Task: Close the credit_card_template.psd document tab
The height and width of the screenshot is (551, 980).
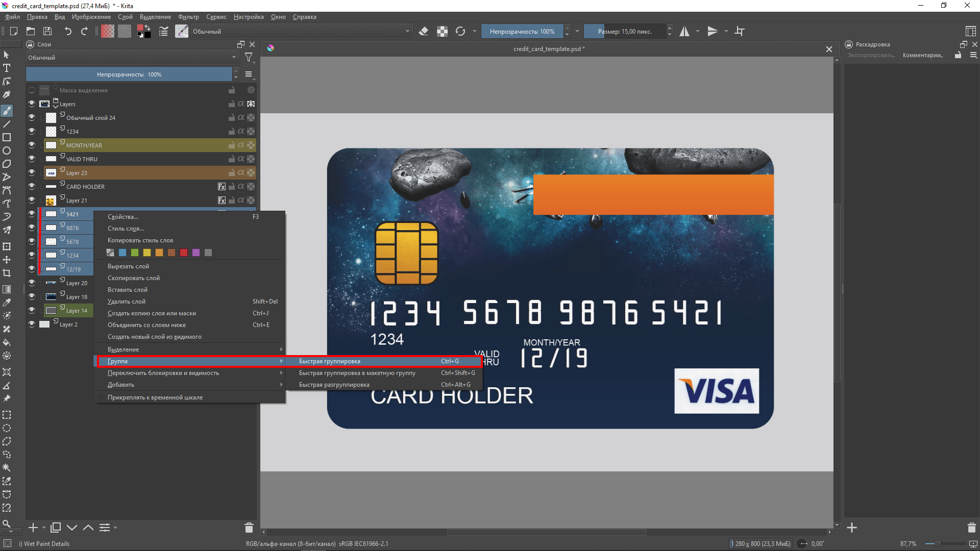Action: click(829, 49)
